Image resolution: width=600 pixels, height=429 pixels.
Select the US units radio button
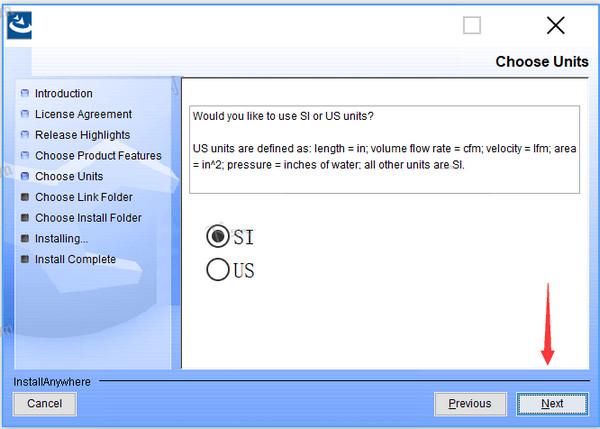pos(217,269)
